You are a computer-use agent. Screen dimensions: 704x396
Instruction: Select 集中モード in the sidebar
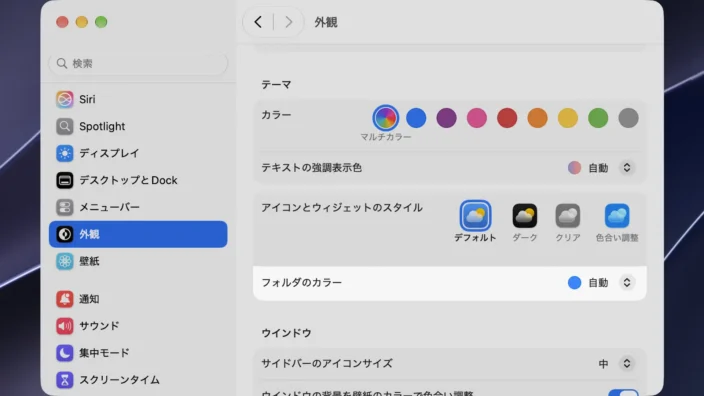[138, 352]
